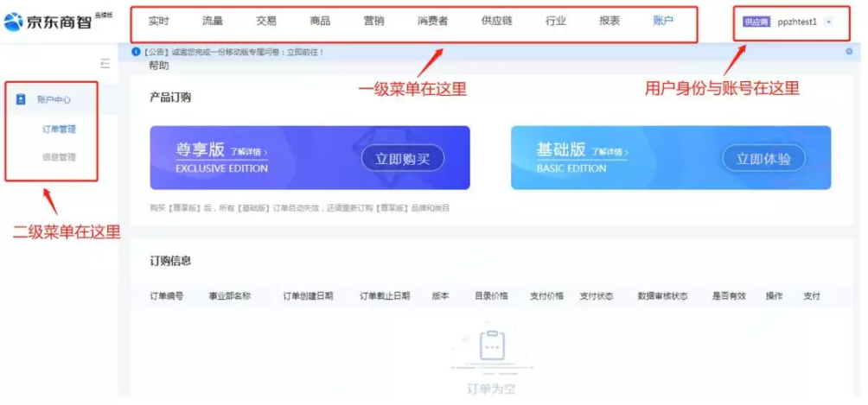Viewport: 868px width, 405px height.
Task: Open the 流量 menu
Action: pos(213,22)
